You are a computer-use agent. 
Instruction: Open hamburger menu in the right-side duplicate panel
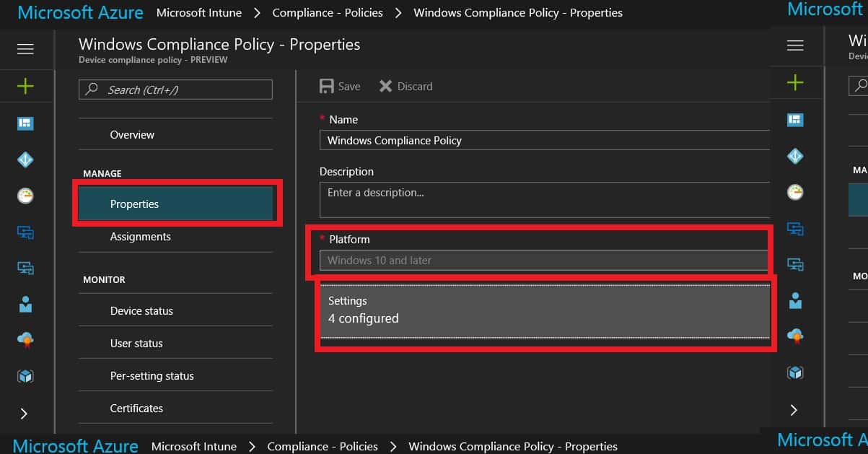pyautogui.click(x=795, y=46)
